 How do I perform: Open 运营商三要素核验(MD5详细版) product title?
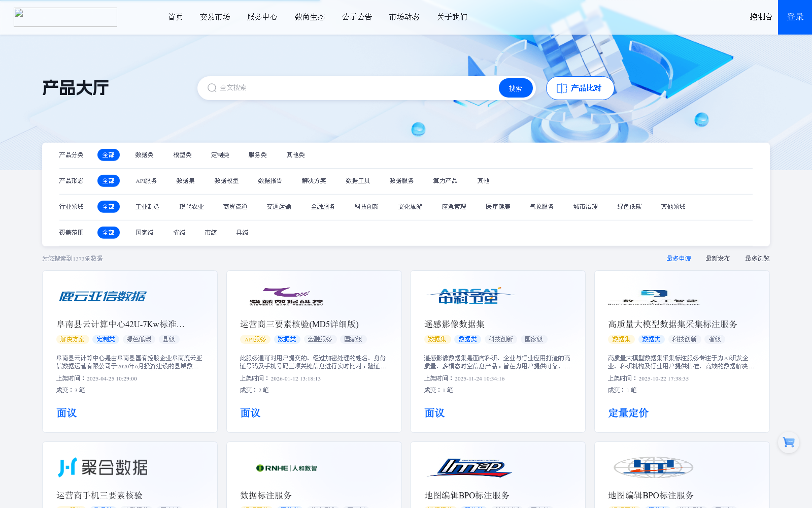click(299, 324)
